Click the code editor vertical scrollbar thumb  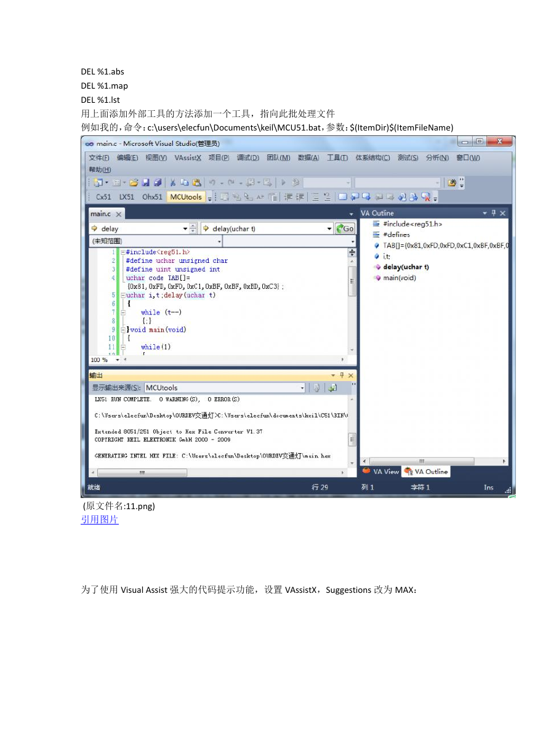pyautogui.click(x=352, y=281)
